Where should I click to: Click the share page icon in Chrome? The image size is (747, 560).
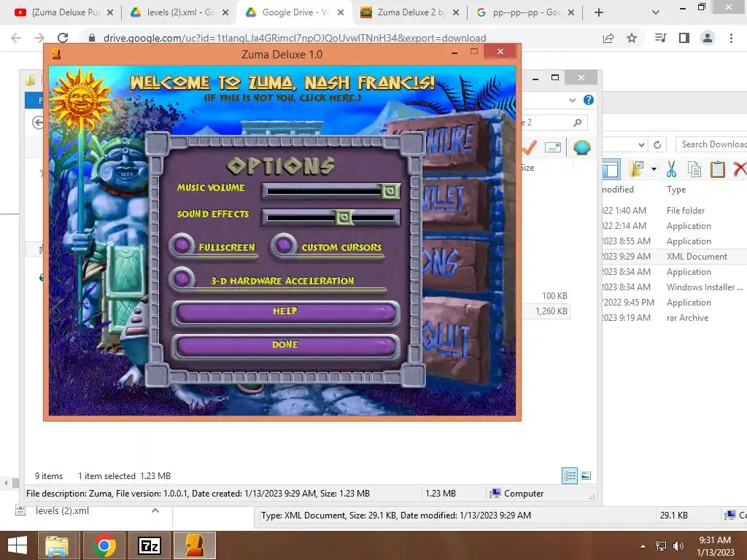click(x=608, y=38)
